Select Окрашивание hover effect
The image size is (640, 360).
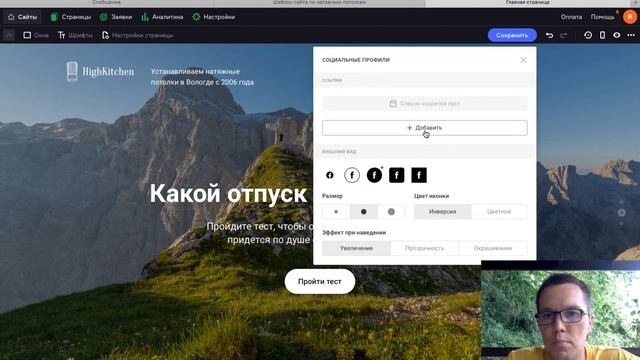point(493,248)
